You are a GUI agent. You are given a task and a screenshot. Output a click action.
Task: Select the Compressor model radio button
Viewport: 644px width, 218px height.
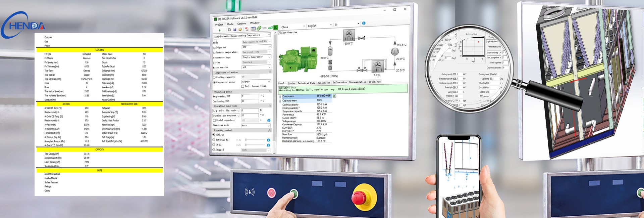(x=214, y=82)
